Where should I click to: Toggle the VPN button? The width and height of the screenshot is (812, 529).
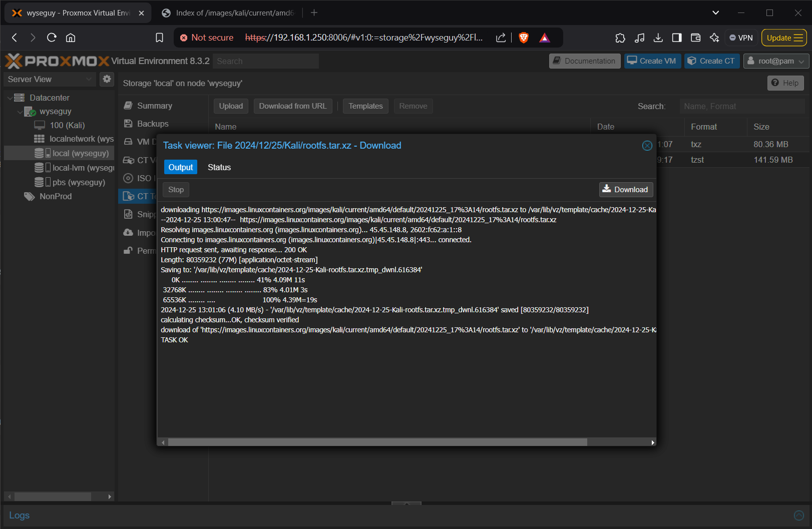coord(741,38)
